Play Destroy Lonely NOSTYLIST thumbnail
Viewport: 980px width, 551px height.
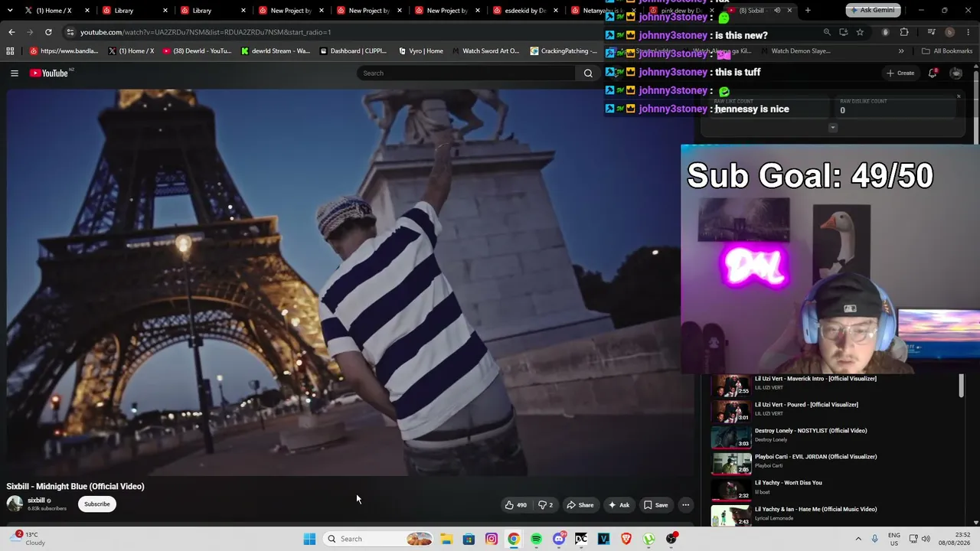(731, 438)
